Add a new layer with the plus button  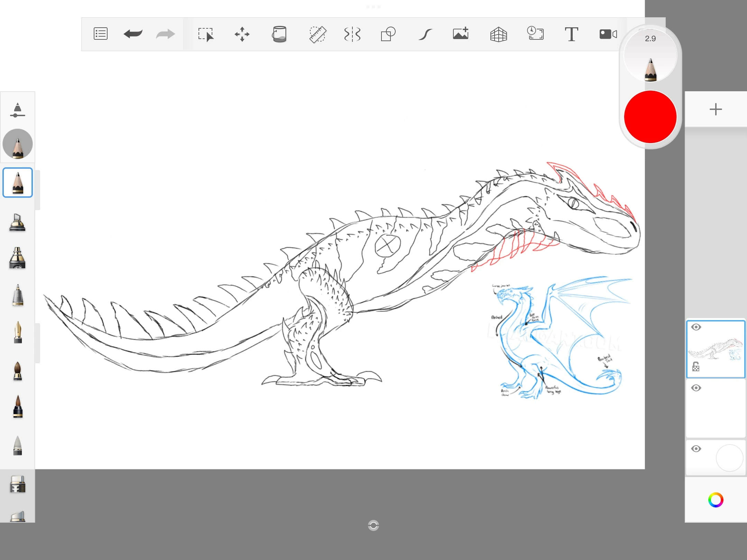click(x=716, y=110)
